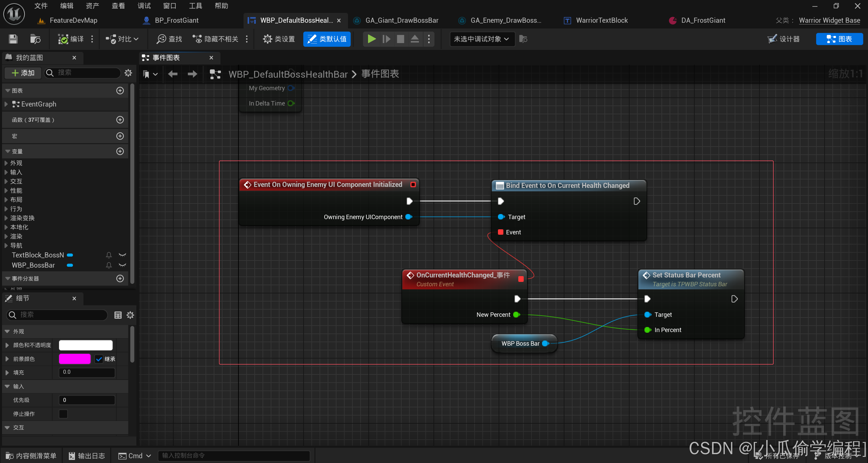Drag the 填充 value slider
Image resolution: width=868 pixels, height=463 pixels.
(x=87, y=372)
